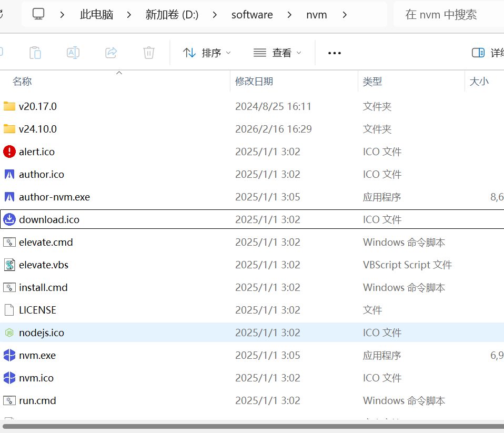504x433 pixels.
Task: Click the author-nvm.exe application icon
Action: click(9, 197)
